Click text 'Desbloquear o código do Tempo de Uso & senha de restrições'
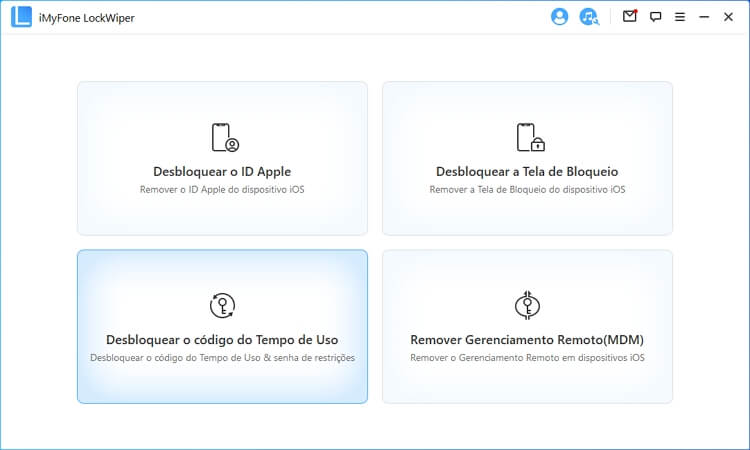This screenshot has width=750, height=450. (x=222, y=358)
